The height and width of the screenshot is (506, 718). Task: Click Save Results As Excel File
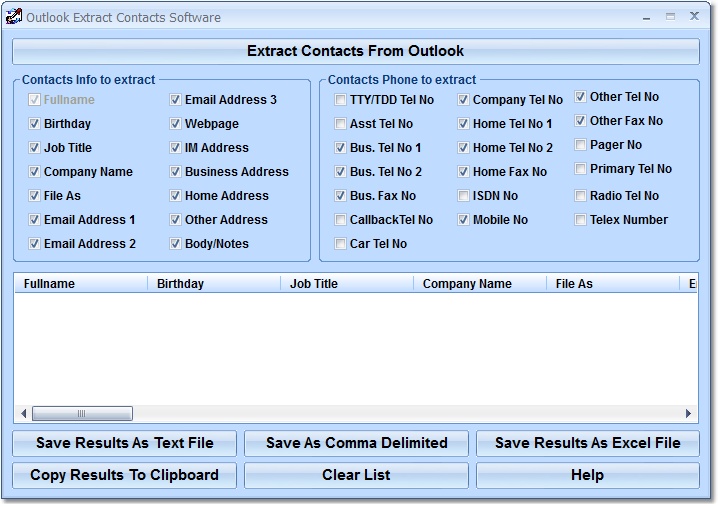click(x=588, y=443)
